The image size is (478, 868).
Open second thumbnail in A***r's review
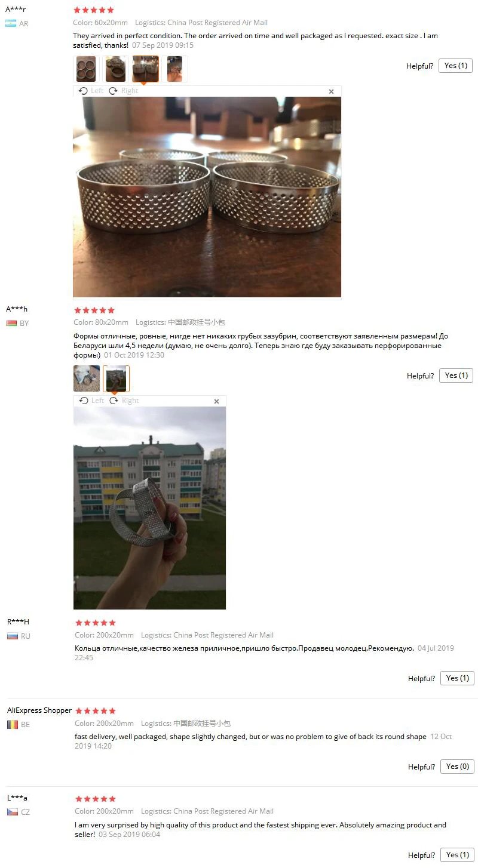(116, 69)
